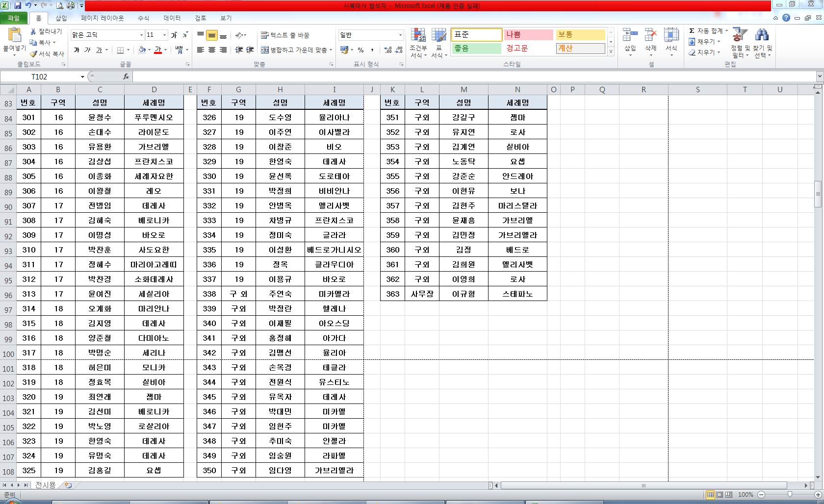
Task: Click the paste (붙여넣기) clipboard icon
Action: click(15, 35)
